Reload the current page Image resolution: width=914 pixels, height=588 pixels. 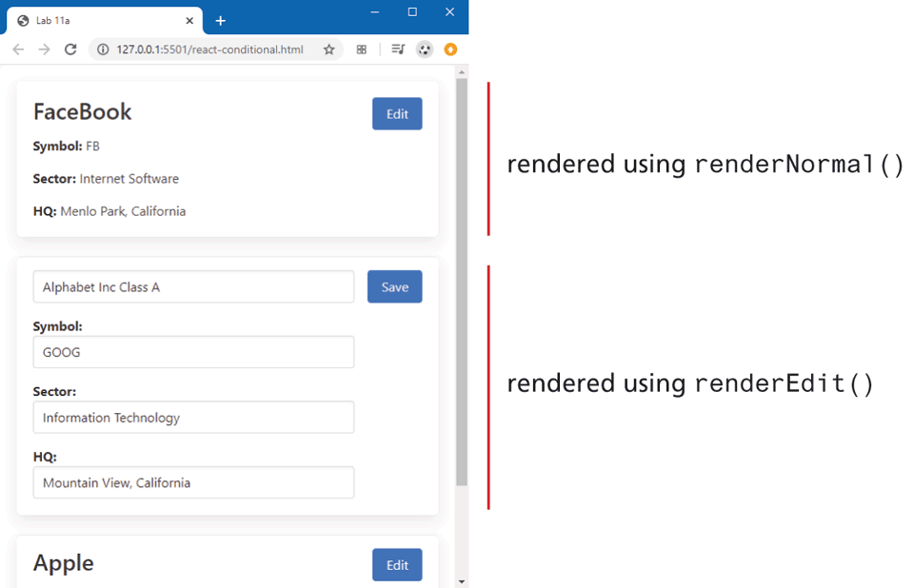(70, 49)
